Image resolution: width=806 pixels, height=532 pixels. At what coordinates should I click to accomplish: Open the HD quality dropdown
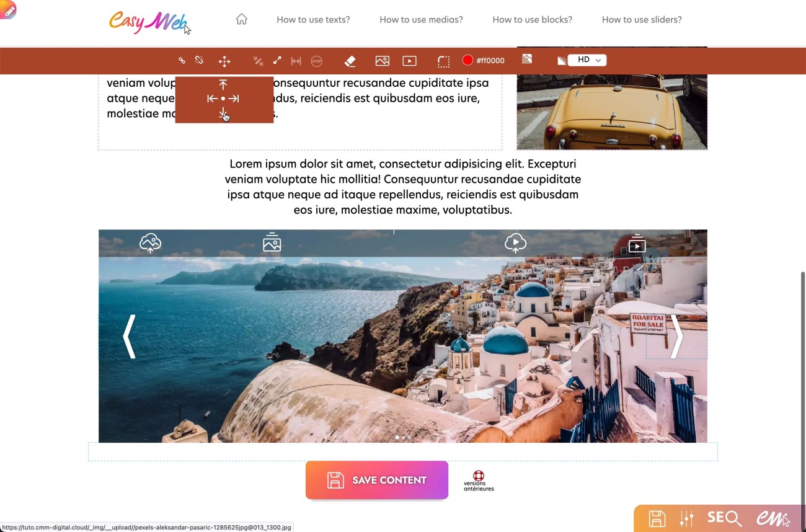pos(587,60)
